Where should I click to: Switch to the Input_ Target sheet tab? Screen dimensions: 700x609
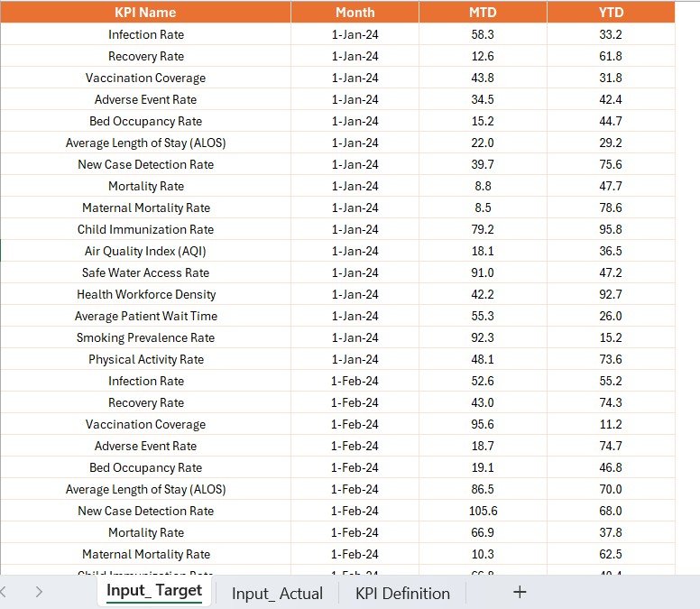pos(154,591)
